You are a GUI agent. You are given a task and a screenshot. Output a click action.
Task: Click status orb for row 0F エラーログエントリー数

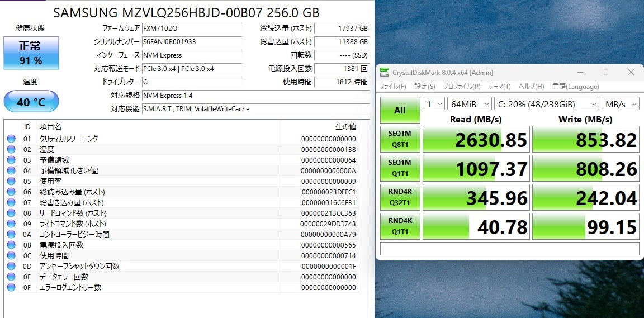(x=11, y=288)
